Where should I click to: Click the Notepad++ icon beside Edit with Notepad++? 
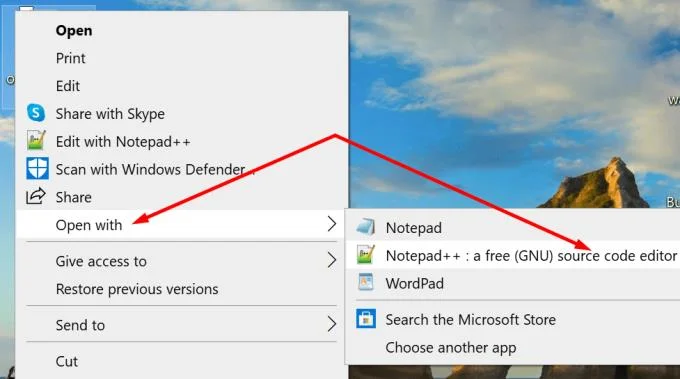point(36,141)
